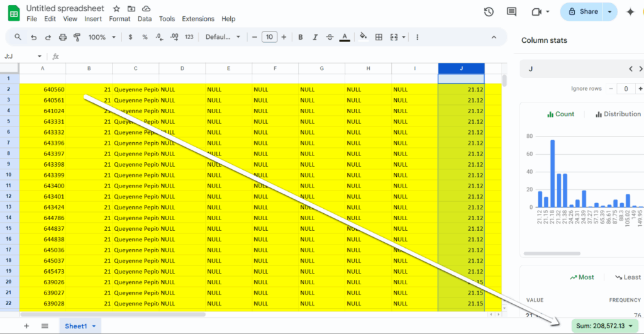Collapse the toolbar with the chevron

coord(494,37)
